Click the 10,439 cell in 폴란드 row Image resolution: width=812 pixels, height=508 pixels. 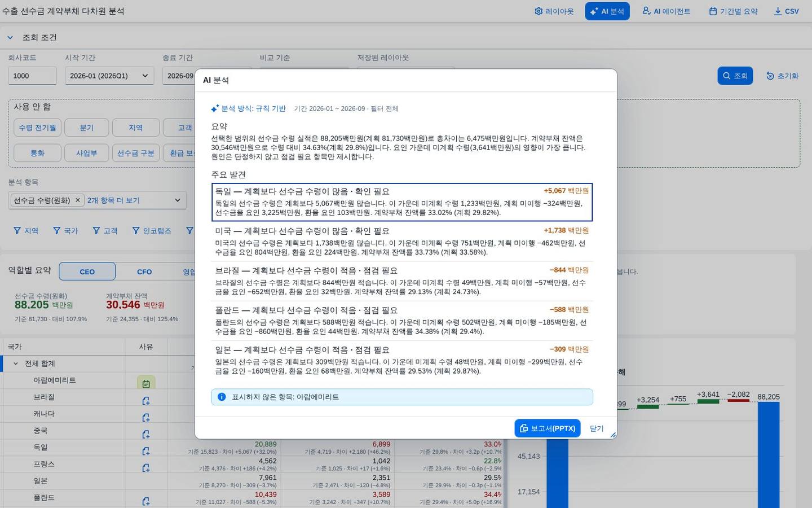(x=266, y=494)
